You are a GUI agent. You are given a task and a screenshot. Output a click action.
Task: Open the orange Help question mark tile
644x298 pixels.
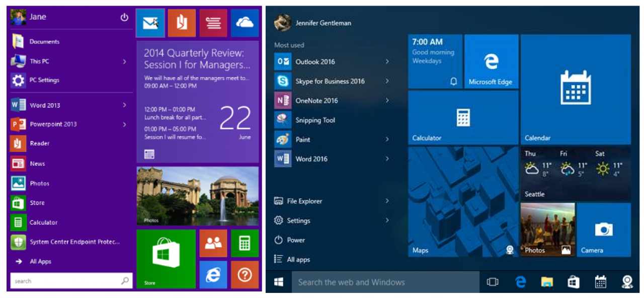(245, 274)
